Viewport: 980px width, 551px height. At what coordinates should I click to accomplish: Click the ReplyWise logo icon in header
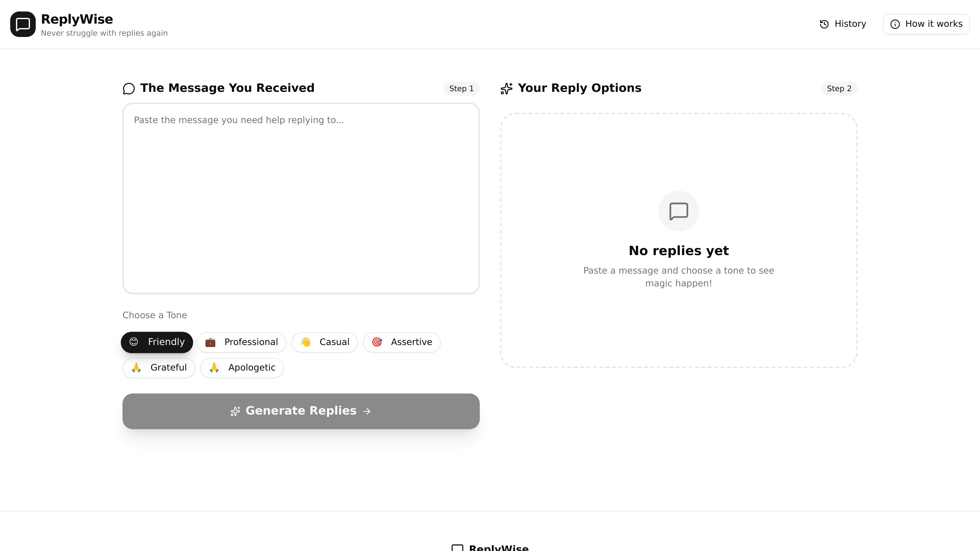(x=23, y=24)
